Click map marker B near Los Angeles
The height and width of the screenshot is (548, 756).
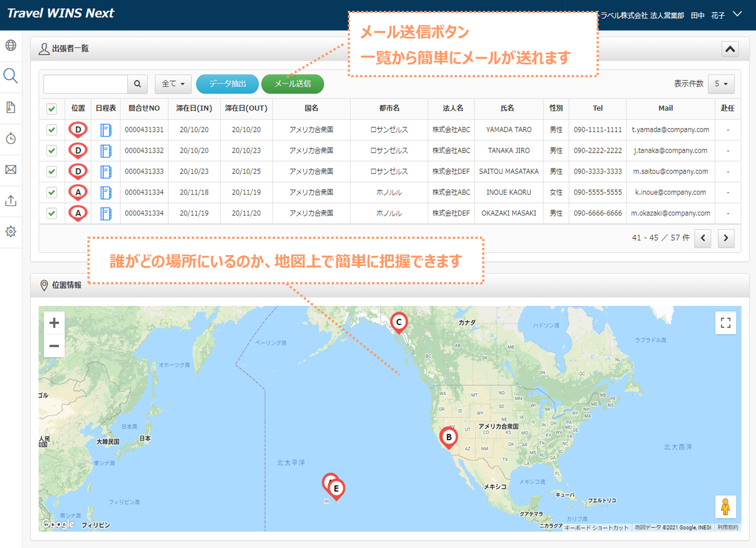tap(449, 438)
